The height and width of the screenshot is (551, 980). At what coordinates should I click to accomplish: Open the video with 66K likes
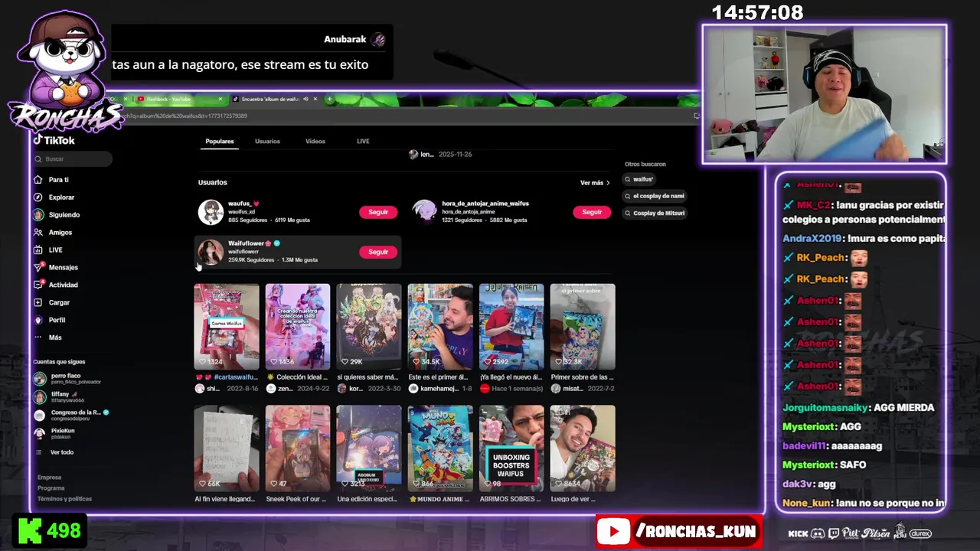coord(227,448)
